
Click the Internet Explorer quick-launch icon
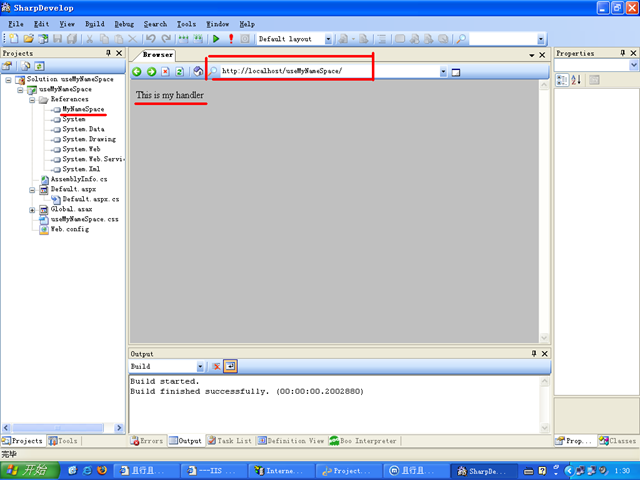[87, 471]
